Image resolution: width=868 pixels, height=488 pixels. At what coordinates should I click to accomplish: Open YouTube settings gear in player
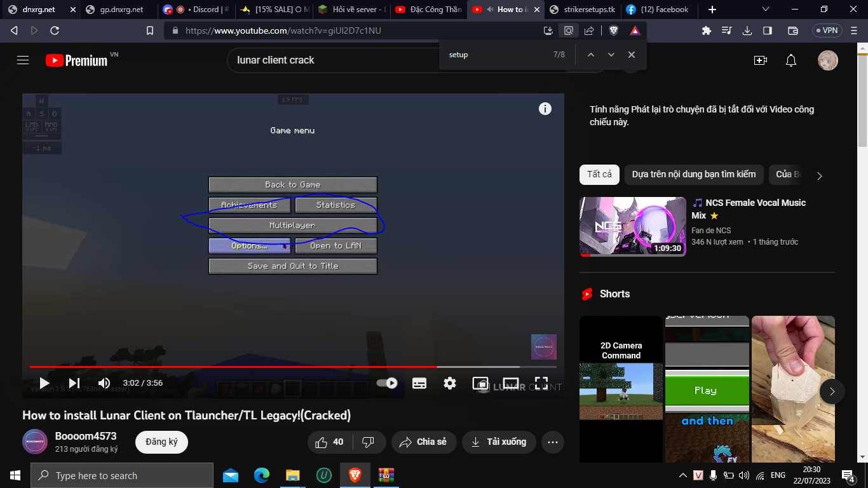[450, 383]
